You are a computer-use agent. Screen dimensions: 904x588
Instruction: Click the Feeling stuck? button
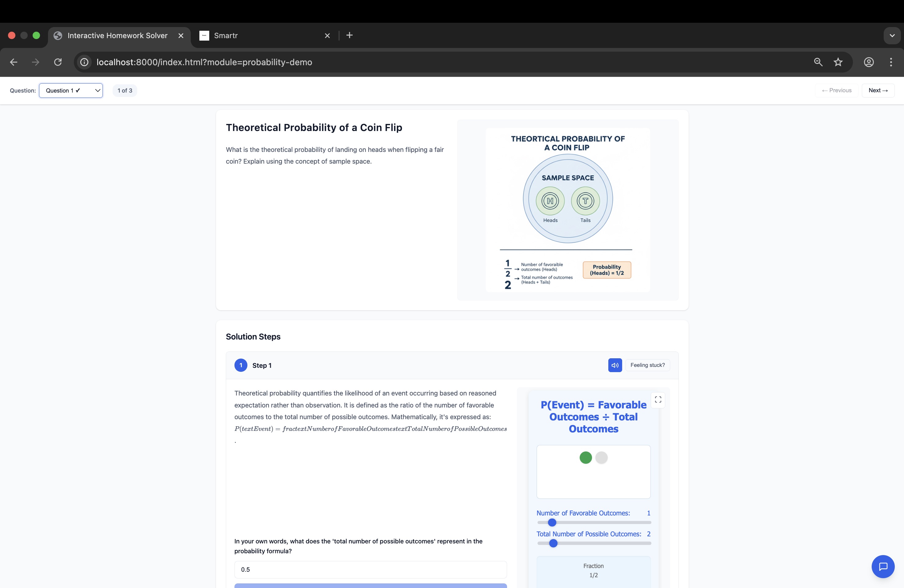coord(647,365)
